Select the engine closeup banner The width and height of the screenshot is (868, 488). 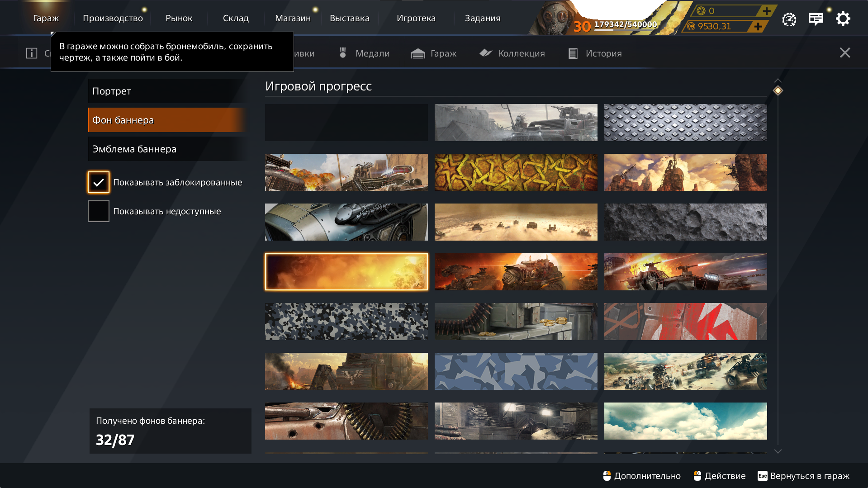tap(346, 222)
